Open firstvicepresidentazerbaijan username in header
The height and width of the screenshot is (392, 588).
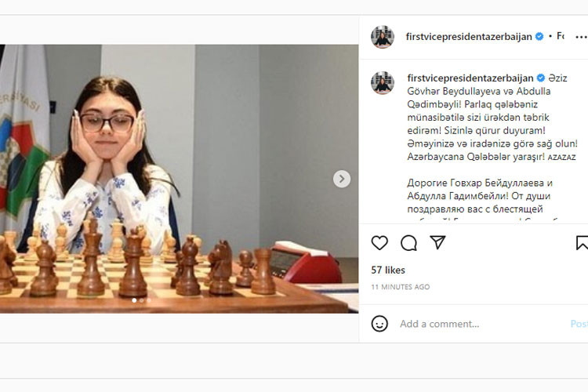tap(469, 37)
